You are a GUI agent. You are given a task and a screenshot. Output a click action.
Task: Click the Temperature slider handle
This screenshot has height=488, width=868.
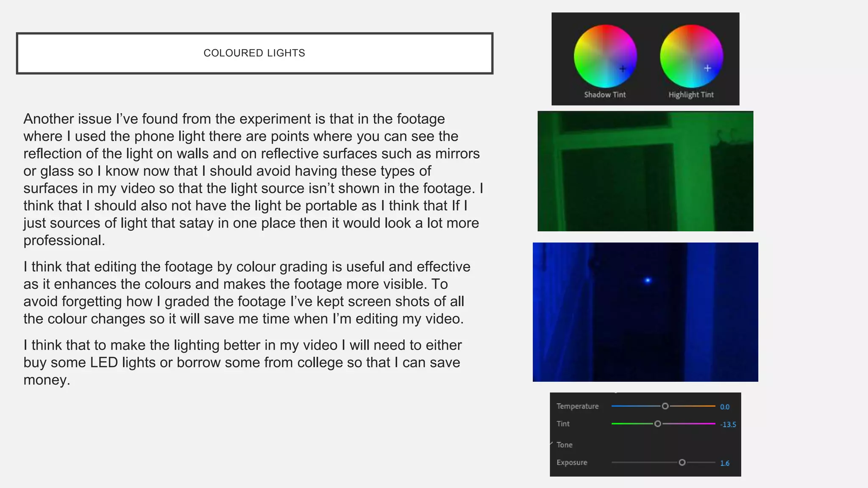click(665, 406)
